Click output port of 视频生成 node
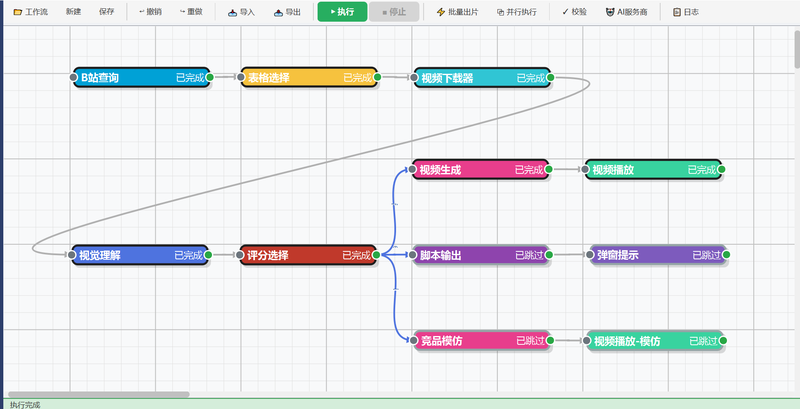This screenshot has width=800, height=409. (x=548, y=169)
